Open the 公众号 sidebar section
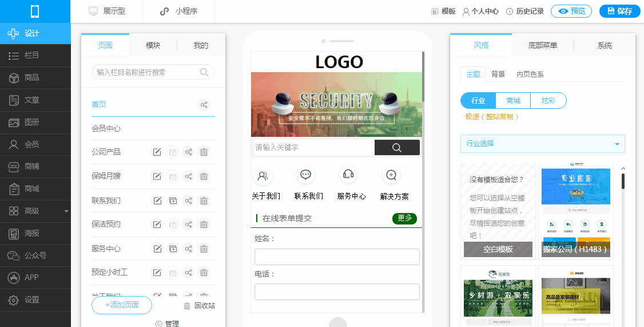The image size is (644, 327). coord(35,255)
